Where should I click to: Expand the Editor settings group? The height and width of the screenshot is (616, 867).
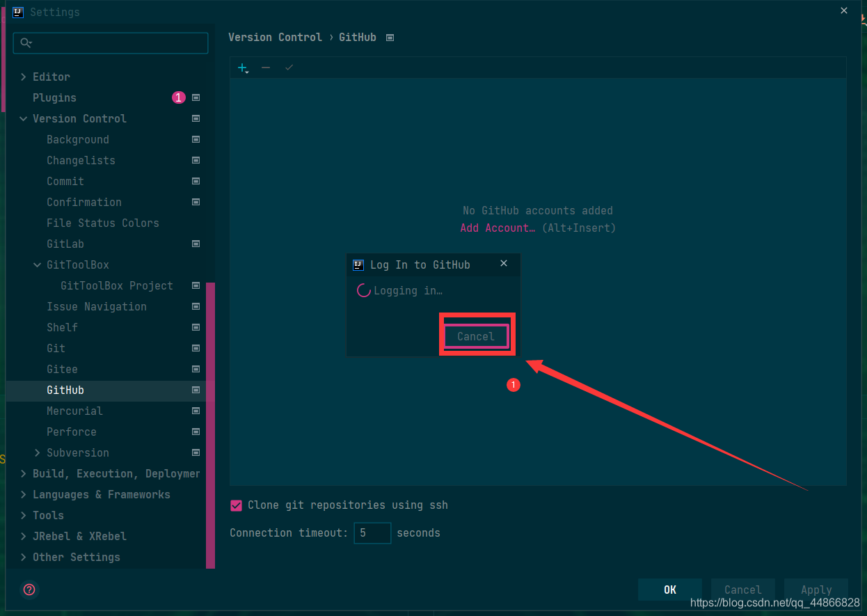(x=24, y=77)
